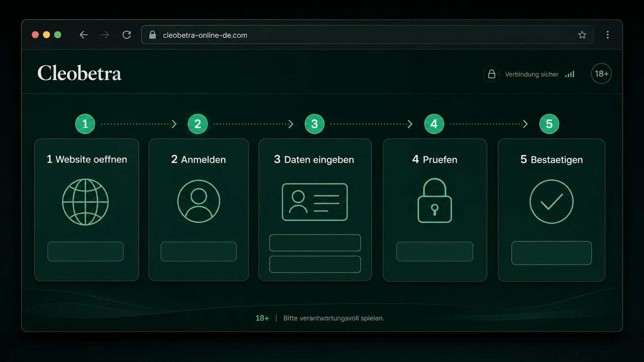Click the padlock icon in Pruefen card
Viewport: 644px width, 362px height.
pos(434,200)
